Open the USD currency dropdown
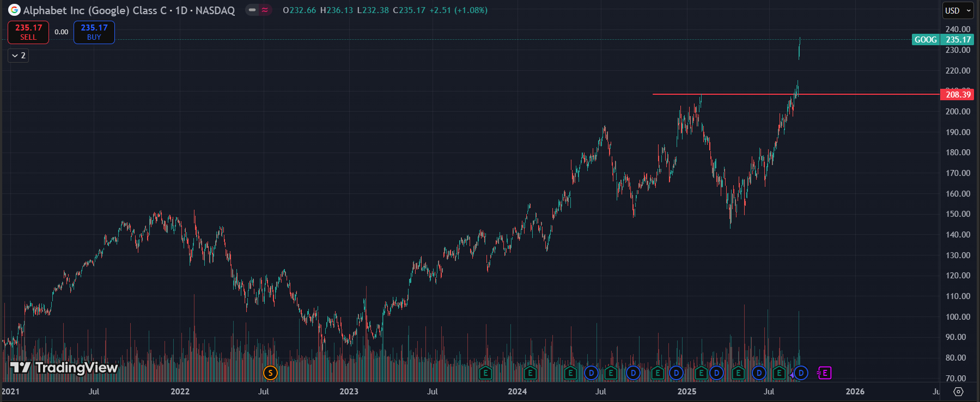 click(958, 10)
